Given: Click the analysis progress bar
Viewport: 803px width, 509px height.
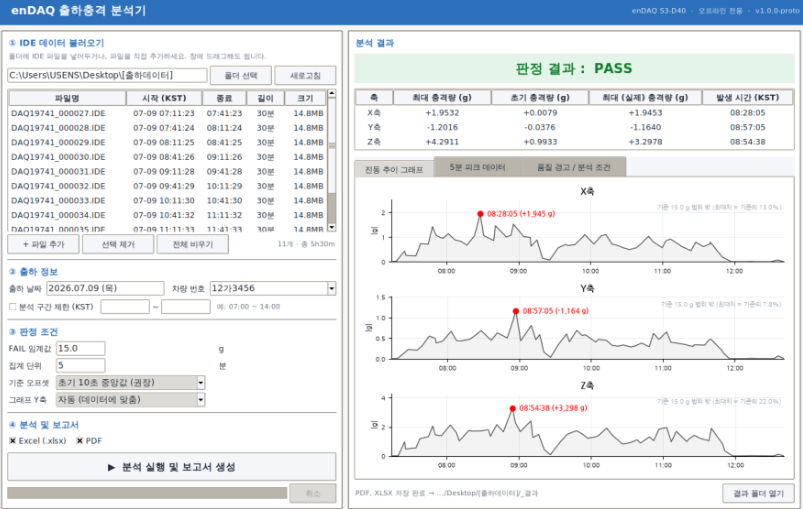Looking at the screenshot, I should pos(147,493).
